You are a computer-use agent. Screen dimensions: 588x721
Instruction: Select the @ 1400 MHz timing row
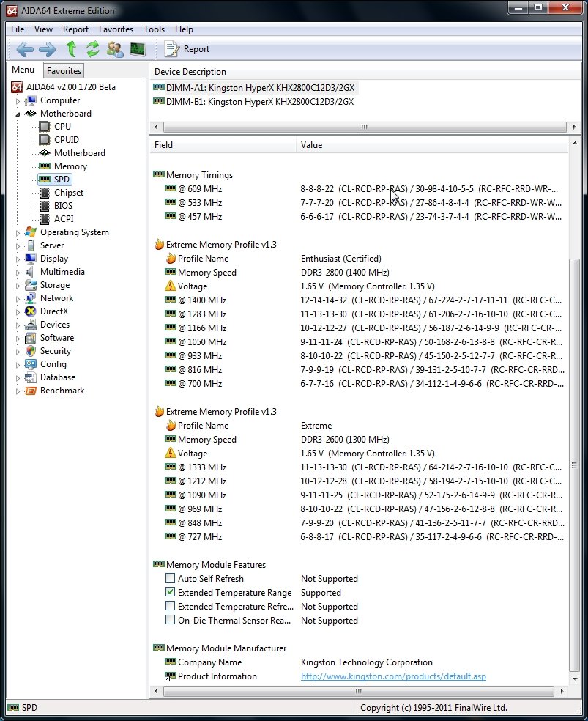pos(359,300)
